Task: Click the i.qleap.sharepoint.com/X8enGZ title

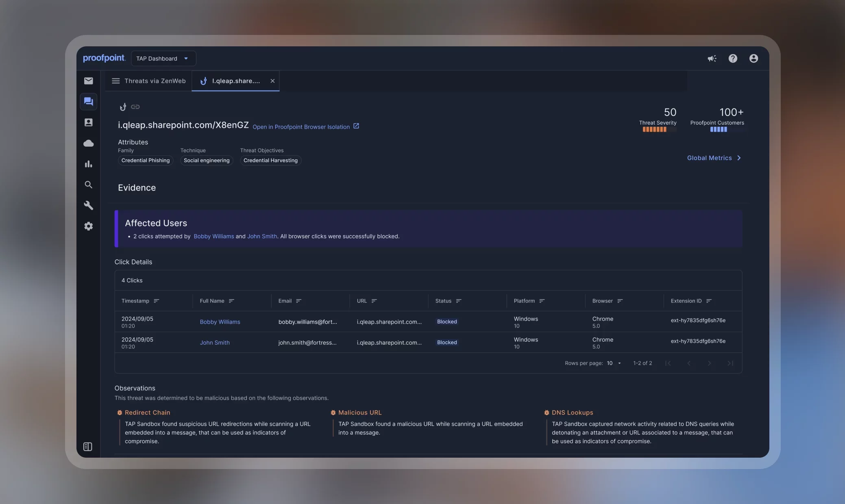Action: click(x=183, y=125)
